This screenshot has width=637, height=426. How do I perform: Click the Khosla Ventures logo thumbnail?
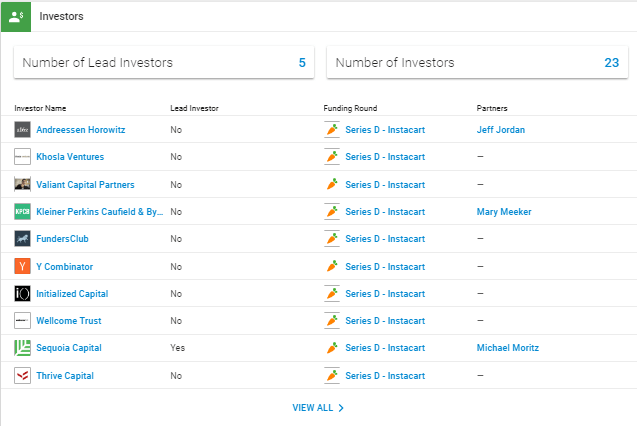coord(22,156)
